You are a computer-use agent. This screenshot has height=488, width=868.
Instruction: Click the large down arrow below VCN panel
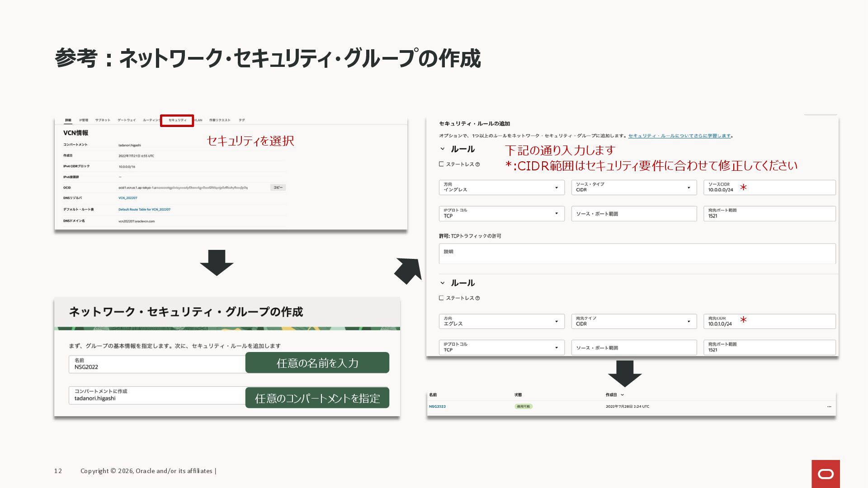tap(217, 263)
